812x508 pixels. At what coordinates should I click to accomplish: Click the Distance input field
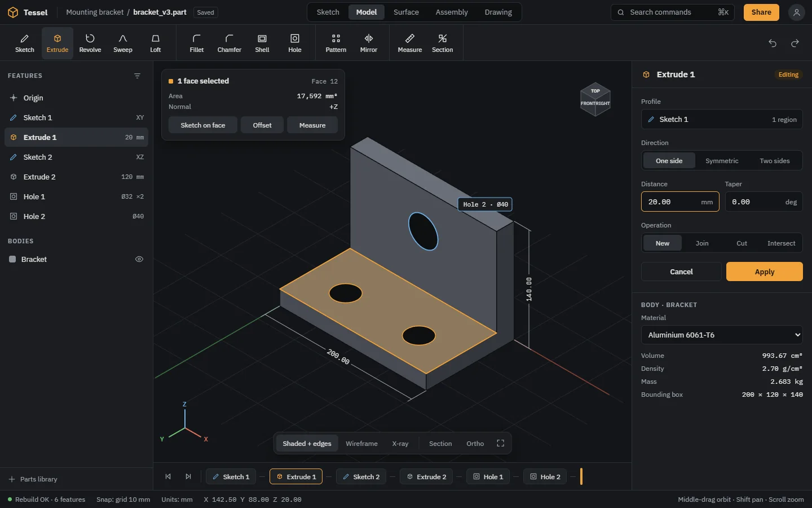(x=680, y=202)
